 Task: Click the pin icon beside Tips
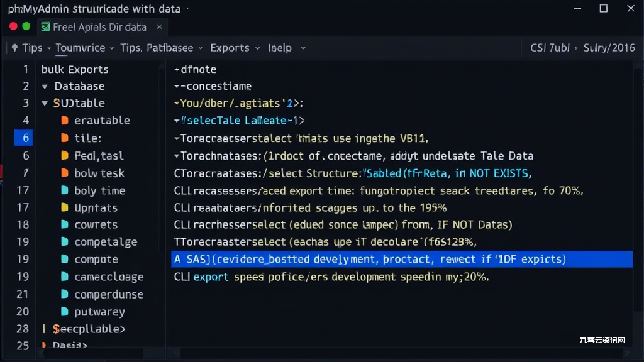15,48
